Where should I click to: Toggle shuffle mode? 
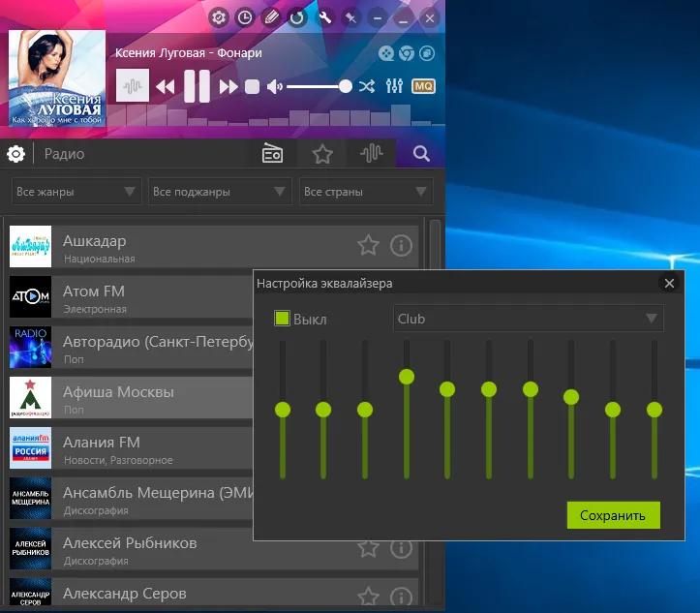367,86
